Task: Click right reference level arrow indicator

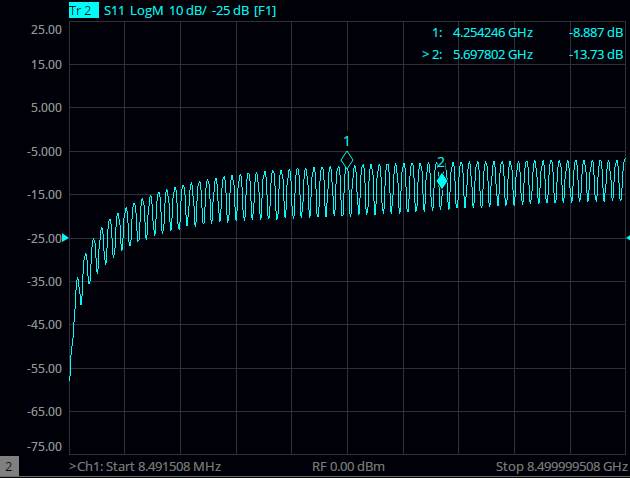Action: click(628, 238)
